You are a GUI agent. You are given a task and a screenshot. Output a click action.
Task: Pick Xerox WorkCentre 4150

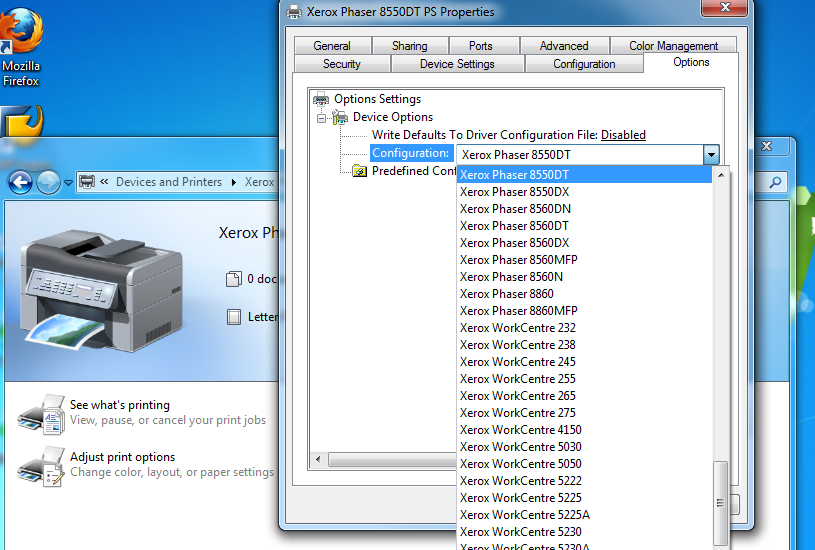[584, 430]
